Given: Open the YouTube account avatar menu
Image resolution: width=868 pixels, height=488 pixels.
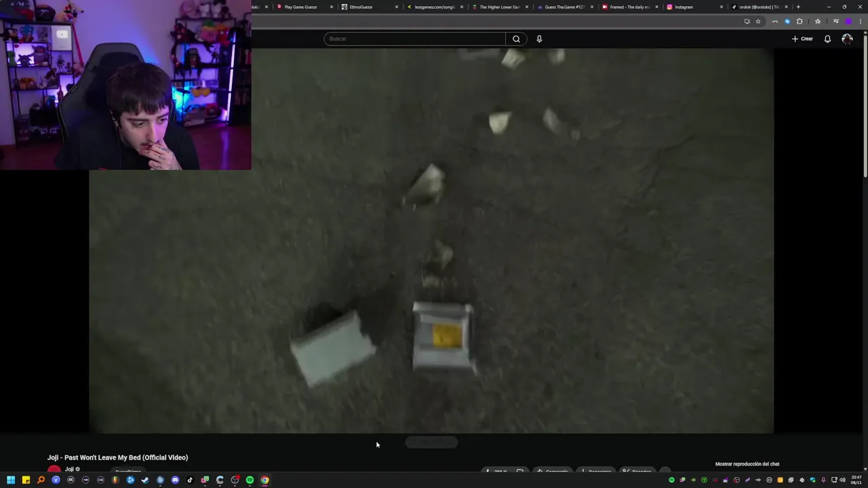Looking at the screenshot, I should pyautogui.click(x=847, y=39).
